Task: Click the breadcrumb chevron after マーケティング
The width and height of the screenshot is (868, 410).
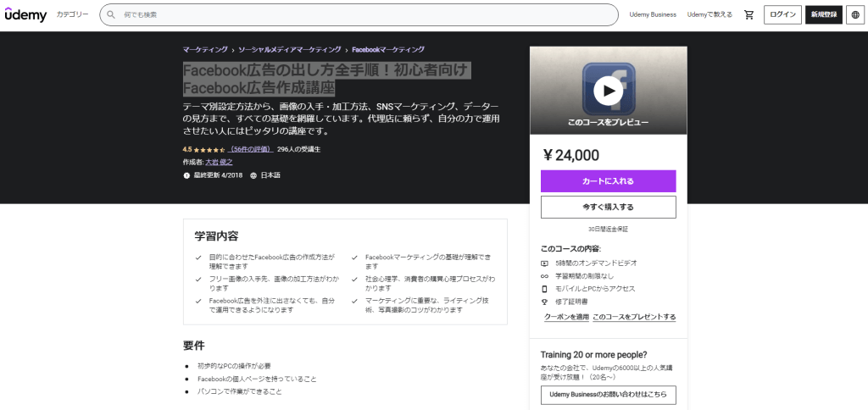Action: tap(233, 50)
